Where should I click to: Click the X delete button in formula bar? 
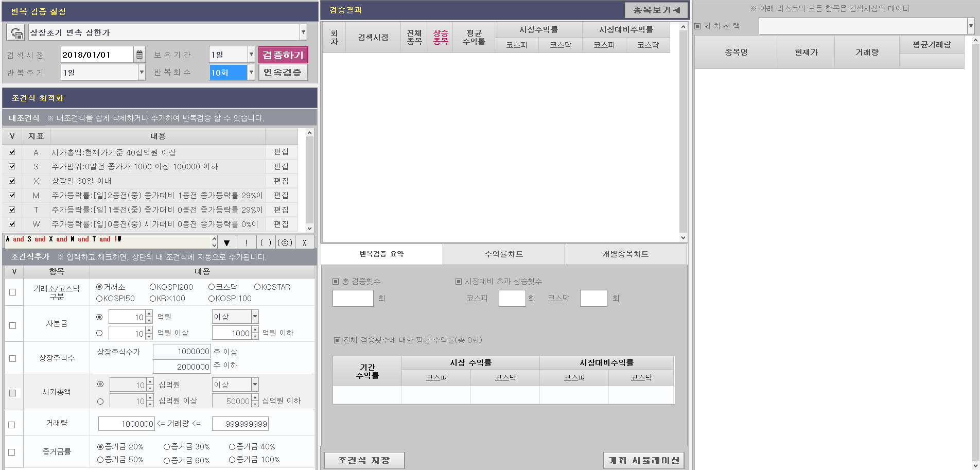[305, 242]
